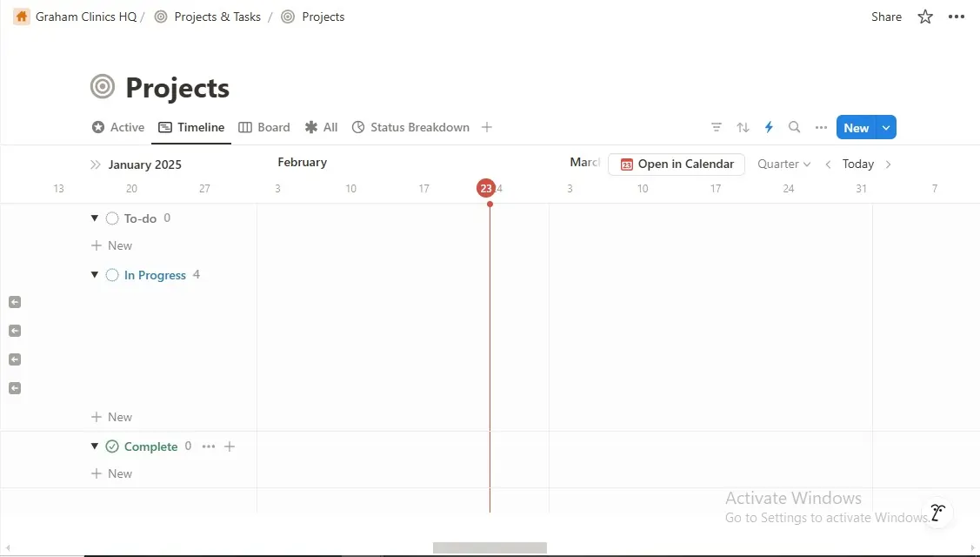Click the In Progress group label
This screenshot has width=980, height=557.
(x=155, y=275)
